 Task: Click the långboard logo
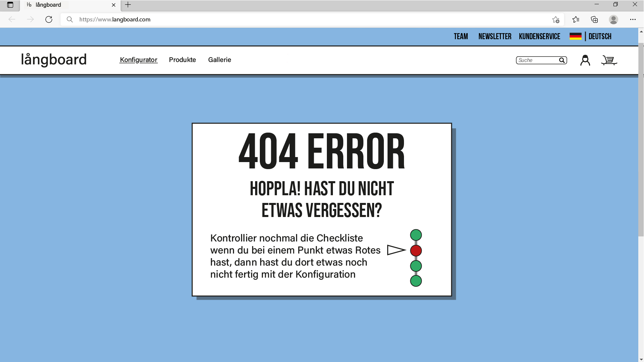[54, 60]
